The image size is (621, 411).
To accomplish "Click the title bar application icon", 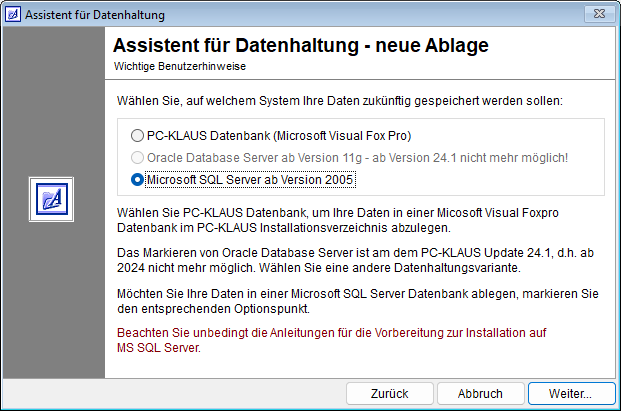I will pos(13,14).
